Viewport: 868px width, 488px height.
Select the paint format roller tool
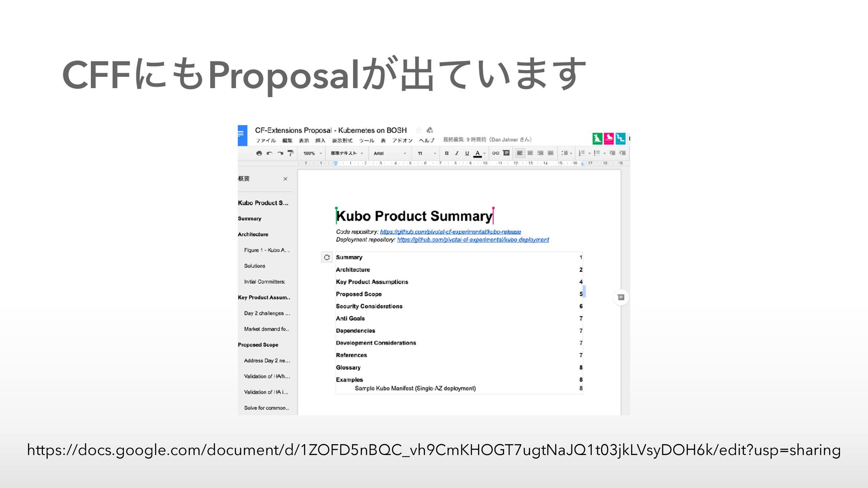click(291, 153)
